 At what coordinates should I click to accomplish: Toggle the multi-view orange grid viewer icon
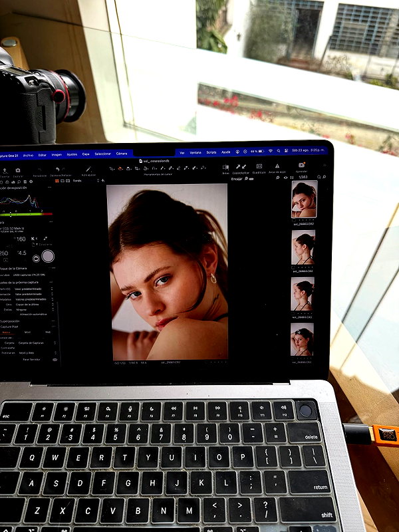(57, 181)
